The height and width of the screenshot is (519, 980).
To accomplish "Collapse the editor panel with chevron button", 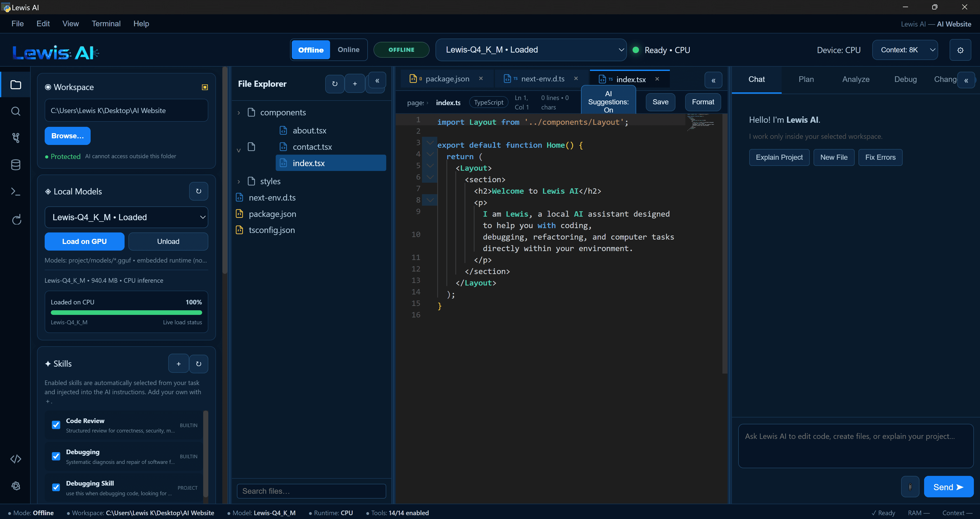I will click(713, 80).
